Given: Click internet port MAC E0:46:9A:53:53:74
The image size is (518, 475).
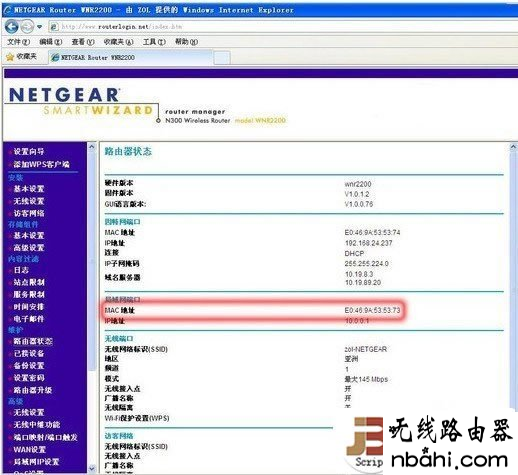Looking at the screenshot, I should click(x=372, y=232).
